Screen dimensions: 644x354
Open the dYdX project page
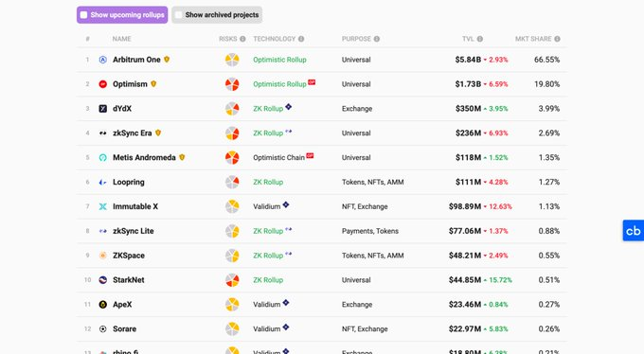point(122,109)
